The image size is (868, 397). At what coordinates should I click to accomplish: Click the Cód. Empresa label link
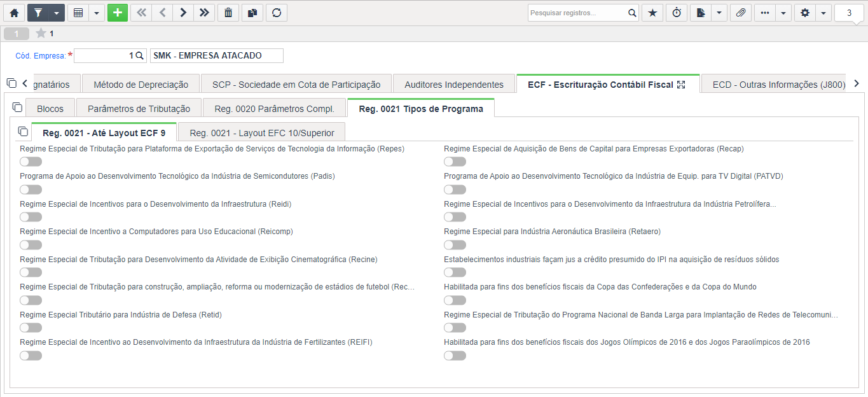pos(40,56)
